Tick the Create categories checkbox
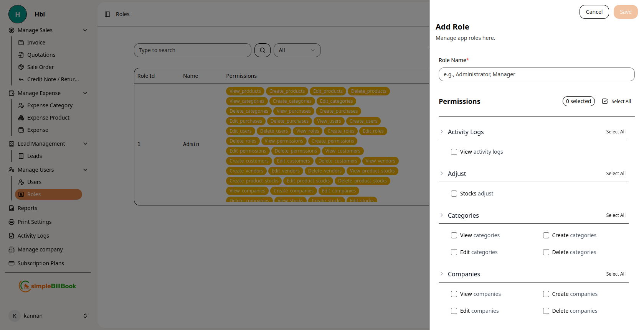Screen dimensions: 644x330 (546, 235)
